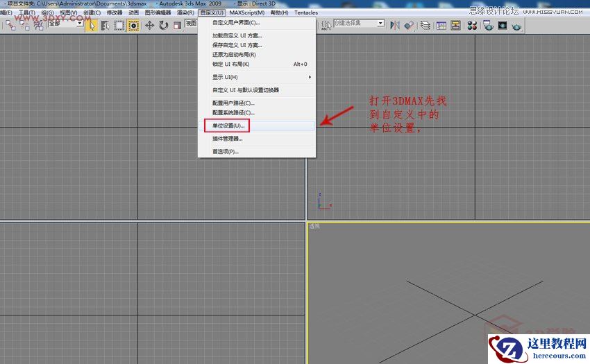This screenshot has width=590, height=364.
Task: Activate the Select Object arrow tool
Action: click(92, 26)
